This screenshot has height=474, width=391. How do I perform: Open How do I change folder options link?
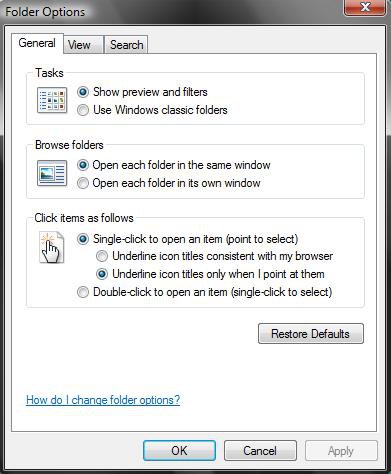(x=103, y=400)
